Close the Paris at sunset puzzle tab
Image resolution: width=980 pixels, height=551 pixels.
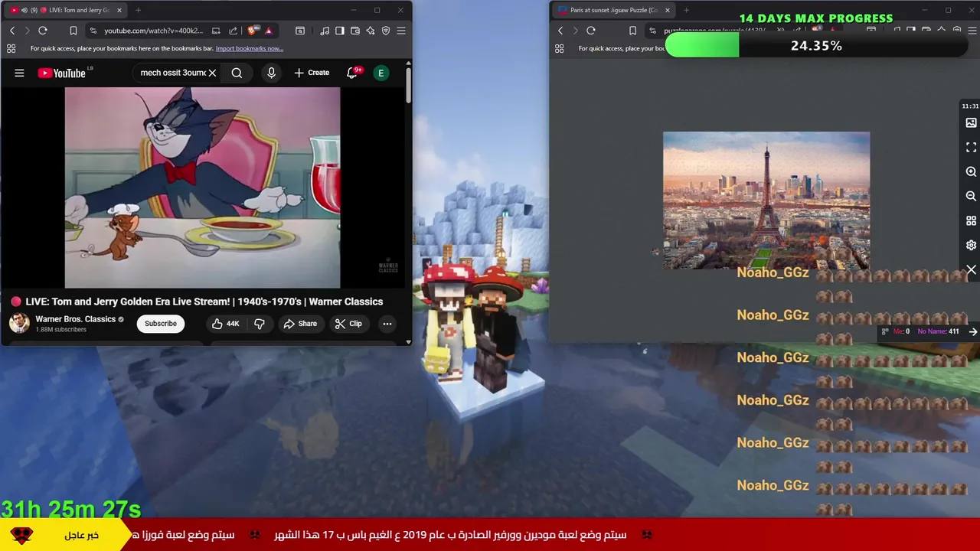(668, 10)
